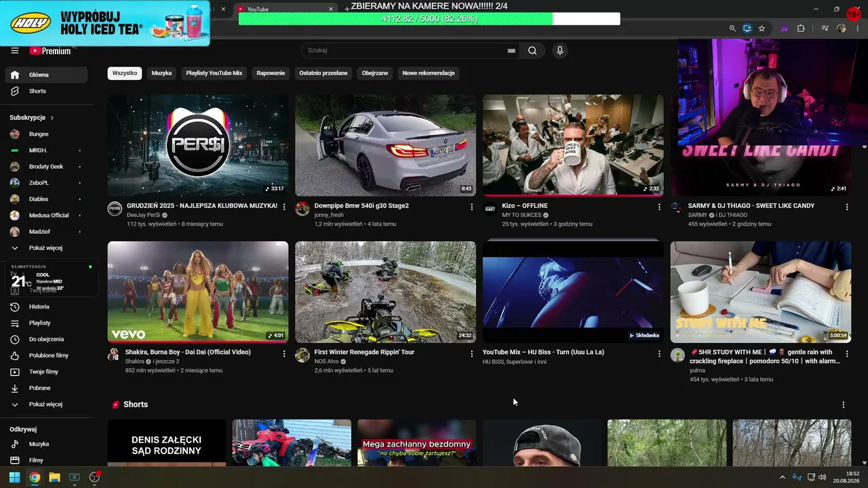This screenshot has width=868, height=488.
Task: Open more options for Shakira Dai Dai video
Action: tap(284, 353)
